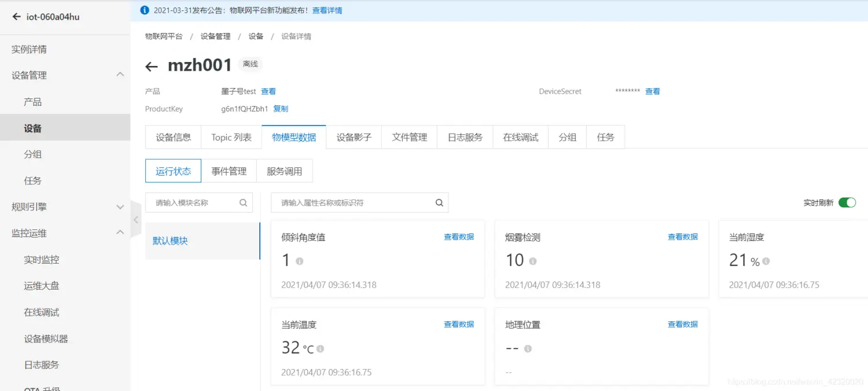Viewport: 868px width, 391px height.
Task: Click search icon in module name field
Action: [x=244, y=203]
